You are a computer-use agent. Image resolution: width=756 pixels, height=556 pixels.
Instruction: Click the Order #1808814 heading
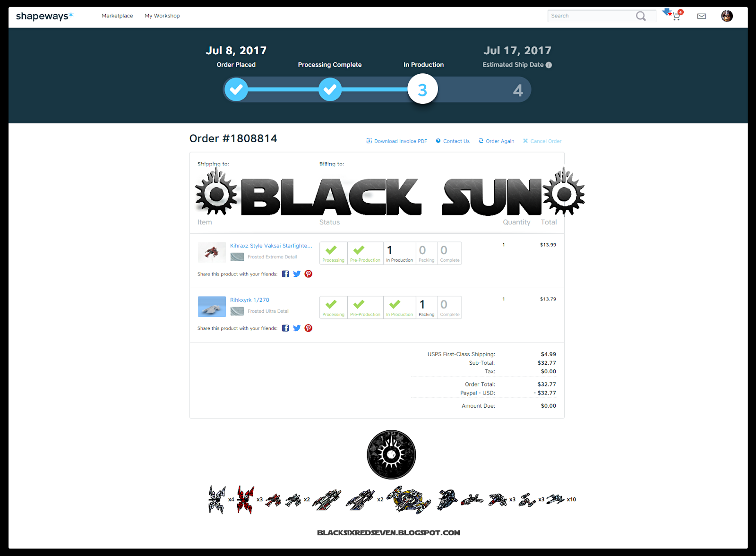pyautogui.click(x=233, y=138)
